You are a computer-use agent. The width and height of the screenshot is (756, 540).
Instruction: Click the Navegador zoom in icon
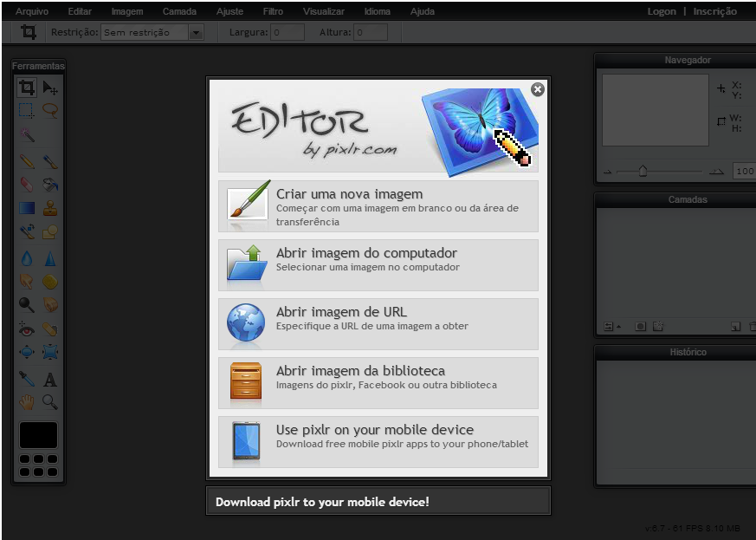pyautogui.click(x=716, y=172)
